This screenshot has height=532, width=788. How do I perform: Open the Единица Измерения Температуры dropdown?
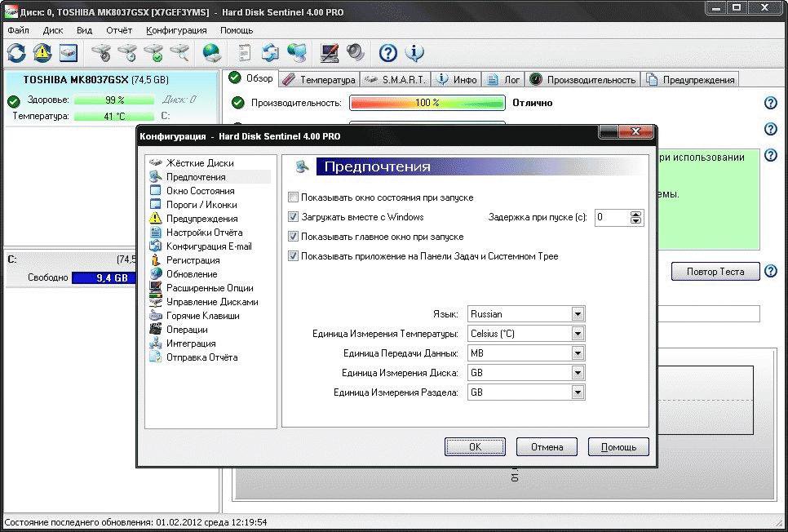click(526, 334)
